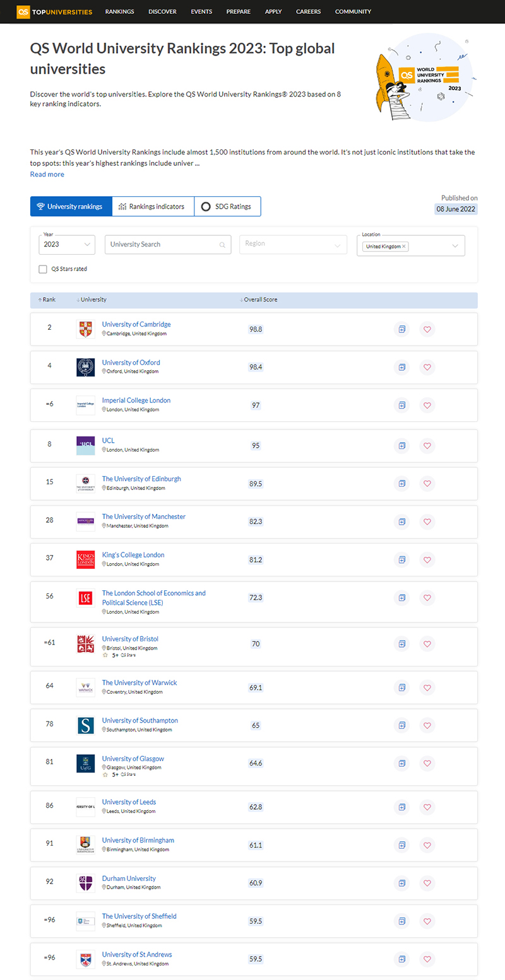This screenshot has height=980, width=505.
Task: Select the University rankings tab
Action: tap(71, 206)
